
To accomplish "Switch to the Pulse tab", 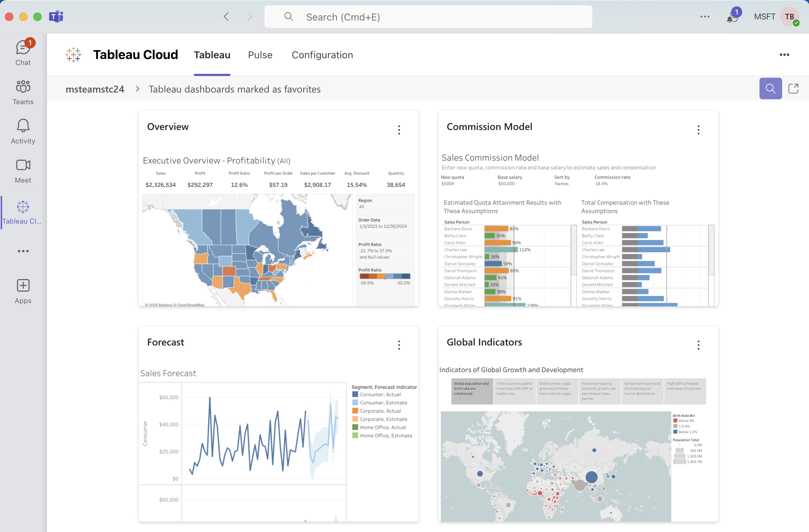I will coord(260,55).
